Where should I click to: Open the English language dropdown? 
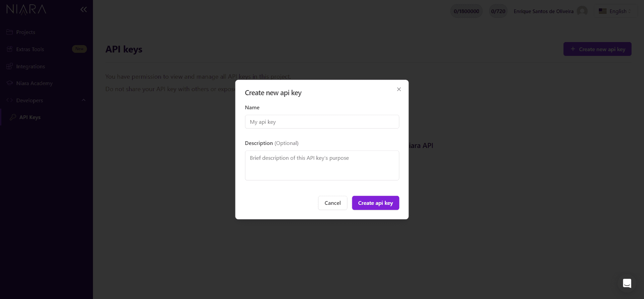616,11
